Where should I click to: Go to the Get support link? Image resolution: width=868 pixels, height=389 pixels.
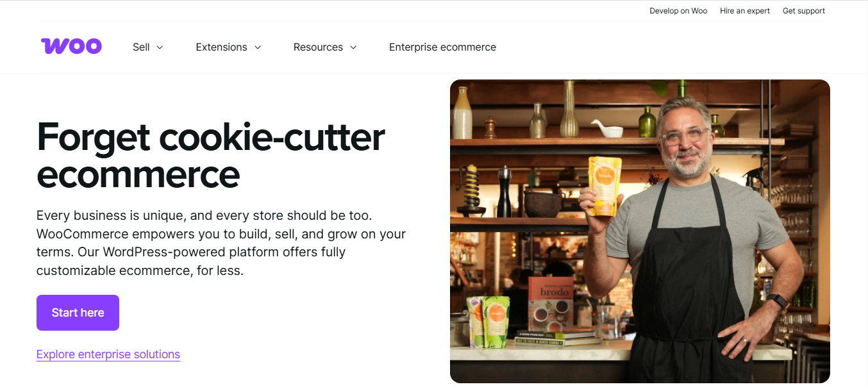[804, 11]
